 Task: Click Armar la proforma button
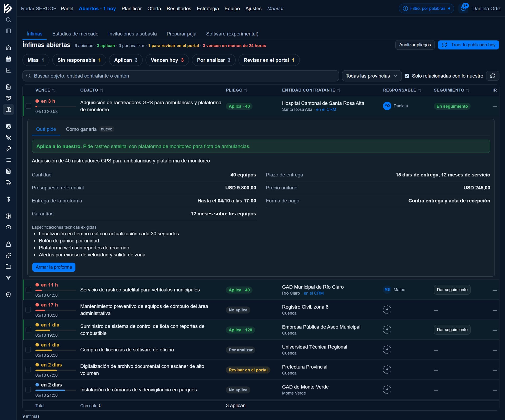click(54, 267)
